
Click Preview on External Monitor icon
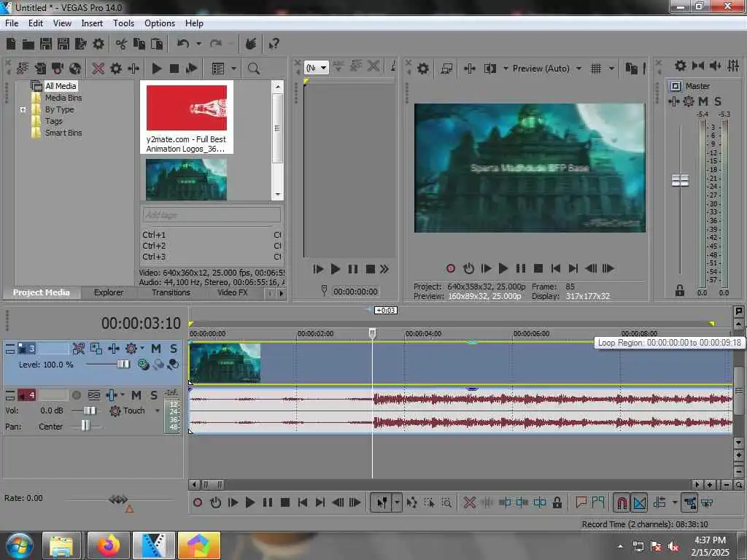(446, 69)
